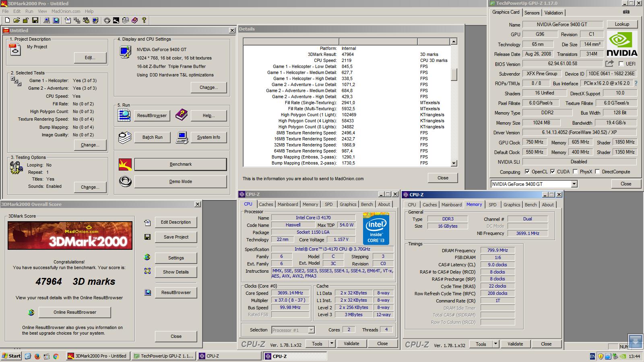The height and width of the screenshot is (362, 644).
Task: Toggle the OpenCL checkbox
Action: pos(527,172)
